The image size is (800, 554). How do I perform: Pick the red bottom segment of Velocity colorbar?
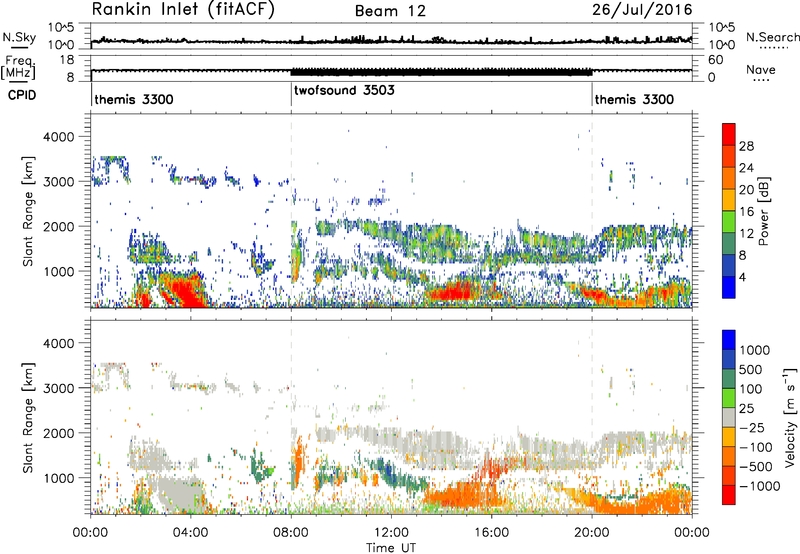click(729, 495)
